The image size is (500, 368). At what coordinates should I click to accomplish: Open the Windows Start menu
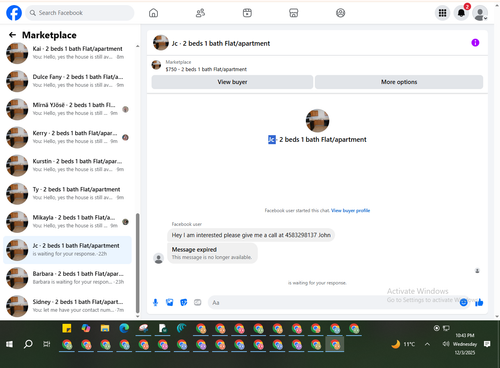coord(9,344)
